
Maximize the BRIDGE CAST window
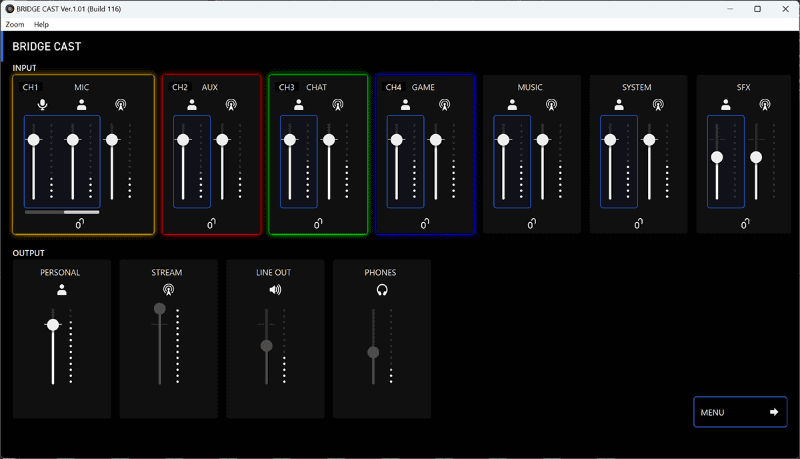click(758, 9)
